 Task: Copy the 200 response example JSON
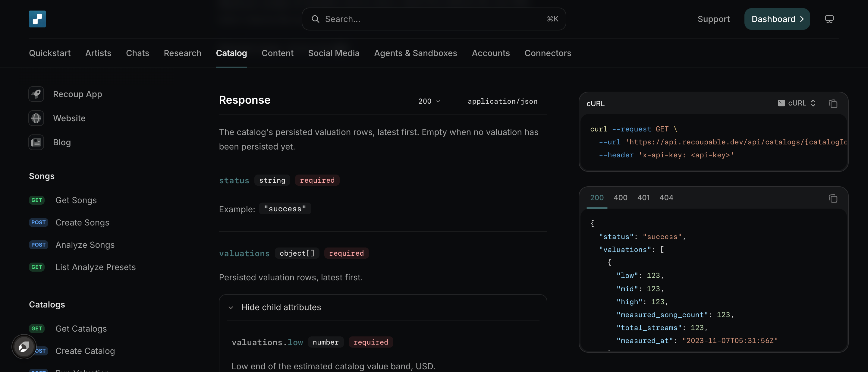pos(833,198)
